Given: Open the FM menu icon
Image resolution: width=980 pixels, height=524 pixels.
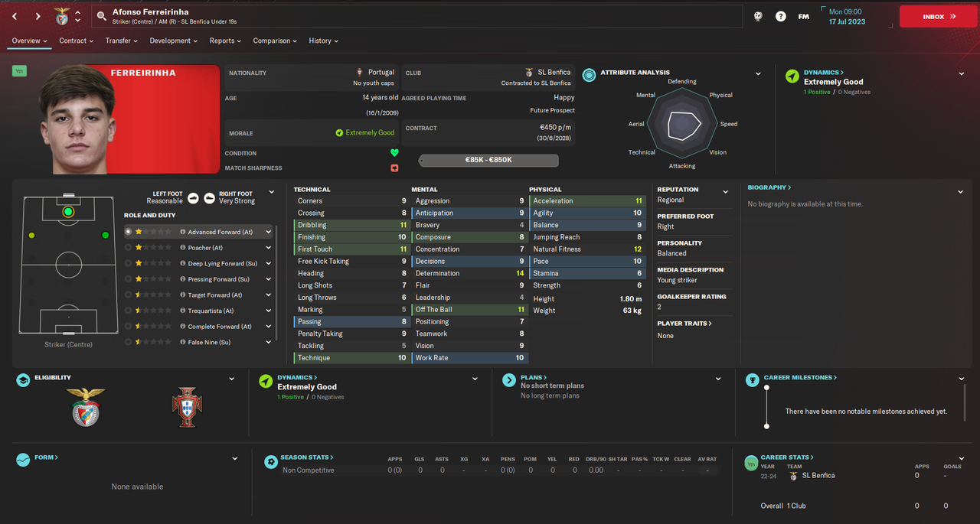Looking at the screenshot, I should 803,16.
